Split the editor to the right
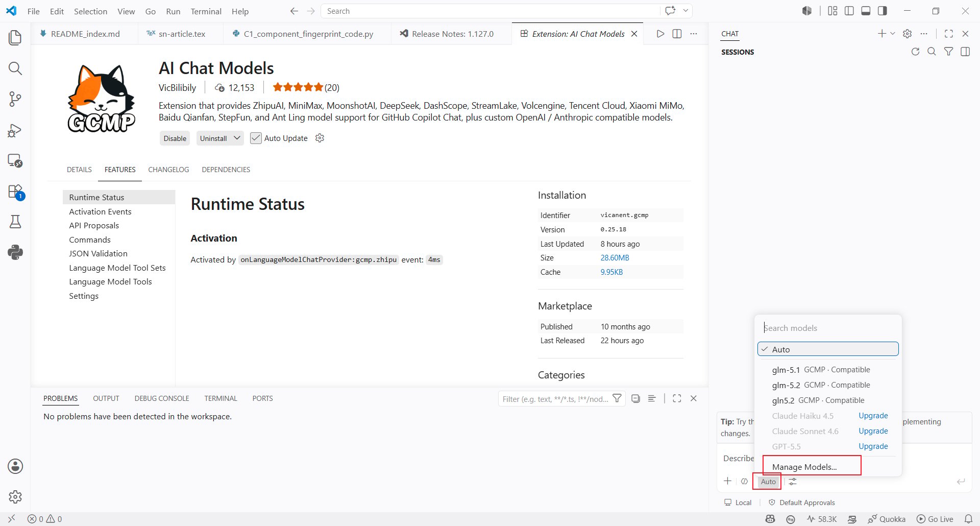 point(677,34)
